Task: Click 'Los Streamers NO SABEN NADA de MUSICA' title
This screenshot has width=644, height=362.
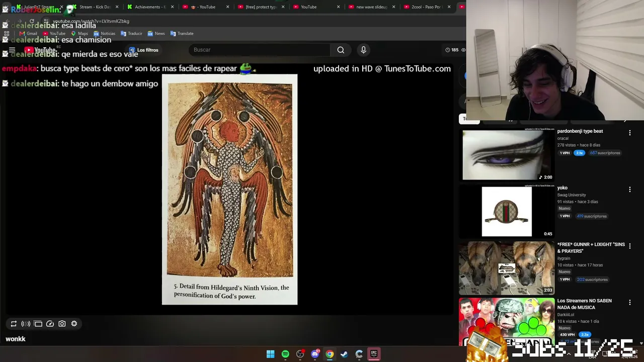Action: [x=585, y=304]
